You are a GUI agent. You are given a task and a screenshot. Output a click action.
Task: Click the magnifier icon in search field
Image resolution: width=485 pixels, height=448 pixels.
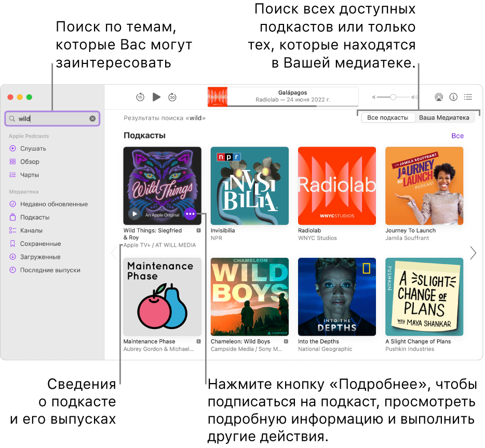pyautogui.click(x=12, y=118)
